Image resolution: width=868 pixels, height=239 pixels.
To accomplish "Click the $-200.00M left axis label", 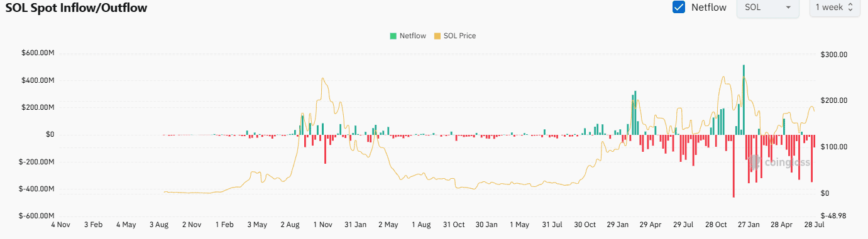I will coord(36,162).
